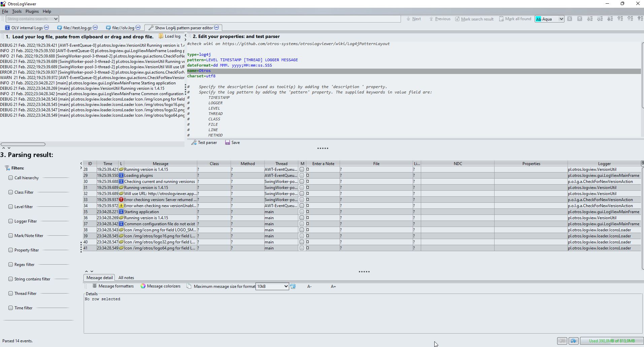Enable the Regex filter checkbox

[11, 264]
